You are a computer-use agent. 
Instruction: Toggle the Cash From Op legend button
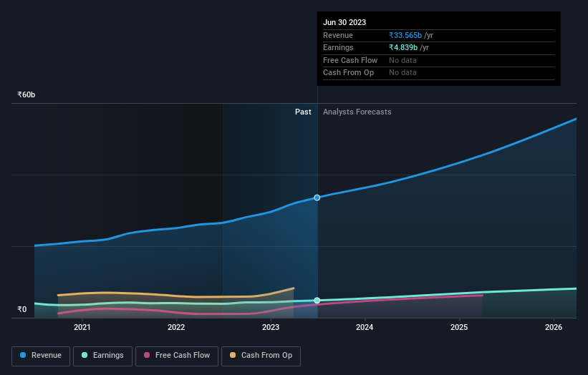(261, 356)
